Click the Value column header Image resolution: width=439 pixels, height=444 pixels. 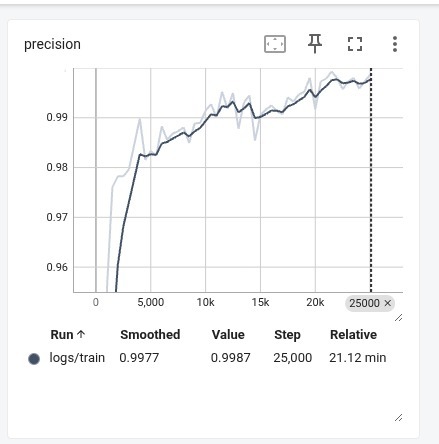click(228, 335)
